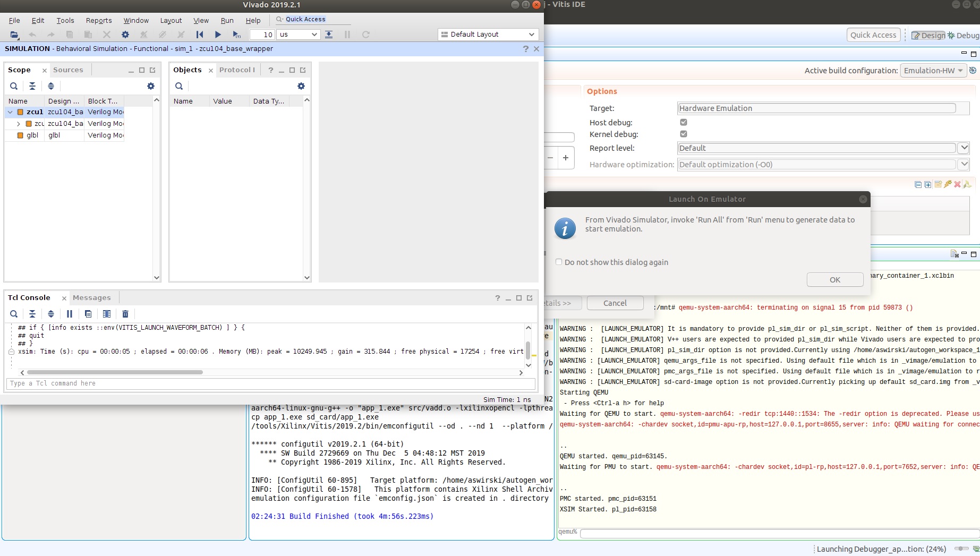The image size is (980, 556).
Task: Copy Tcl Console contents icon
Action: (x=88, y=314)
